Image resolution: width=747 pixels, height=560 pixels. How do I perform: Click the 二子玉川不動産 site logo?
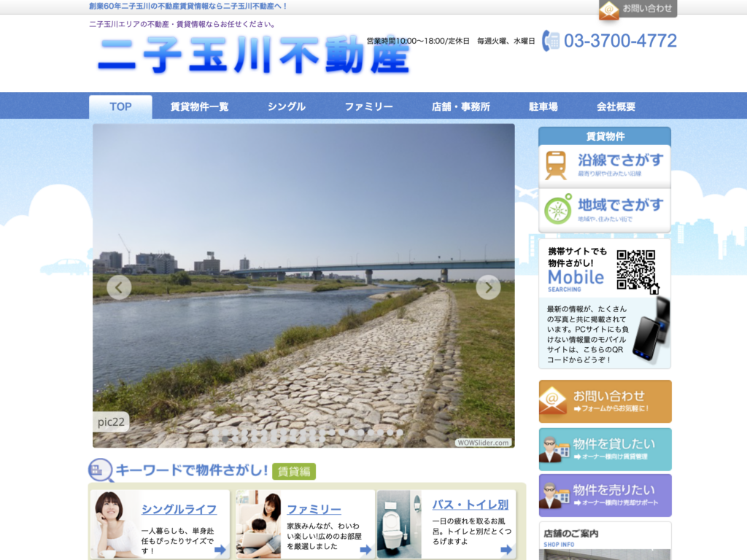[254, 55]
